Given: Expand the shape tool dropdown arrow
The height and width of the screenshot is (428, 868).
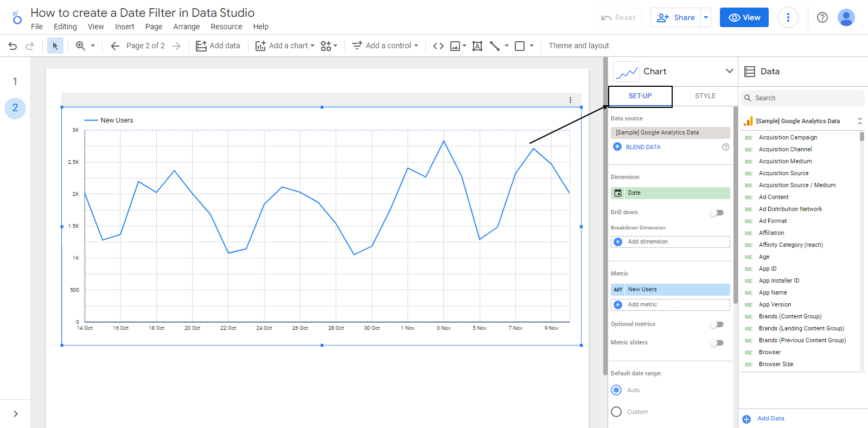Looking at the screenshot, I should click(x=532, y=46).
